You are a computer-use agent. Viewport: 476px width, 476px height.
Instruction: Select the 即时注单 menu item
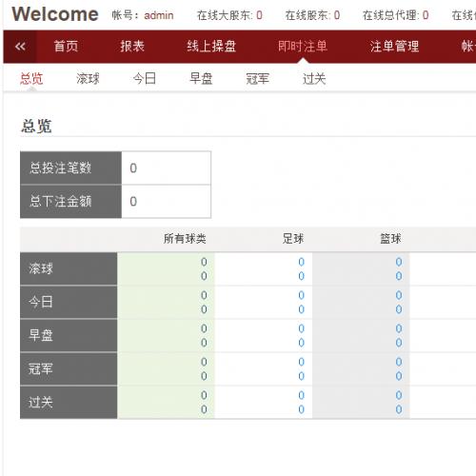tap(303, 47)
